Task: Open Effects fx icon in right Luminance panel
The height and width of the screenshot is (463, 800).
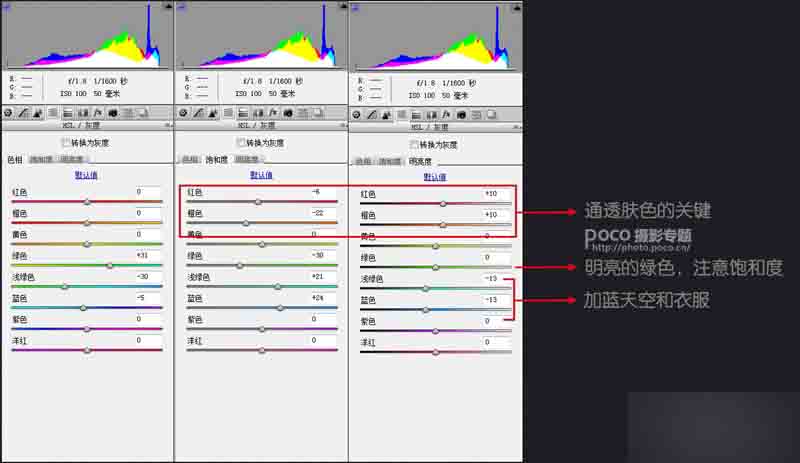Action: pyautogui.click(x=446, y=115)
